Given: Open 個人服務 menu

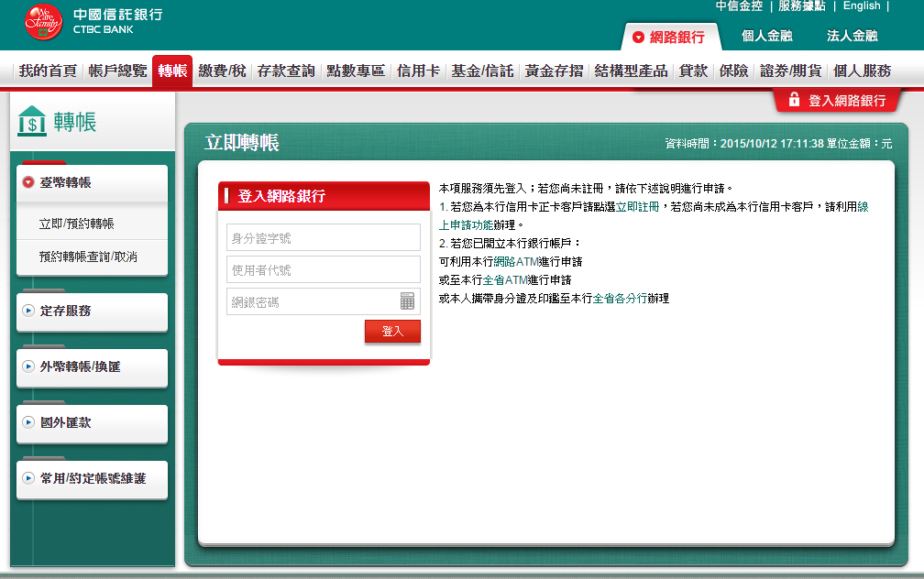Looking at the screenshot, I should point(862,71).
